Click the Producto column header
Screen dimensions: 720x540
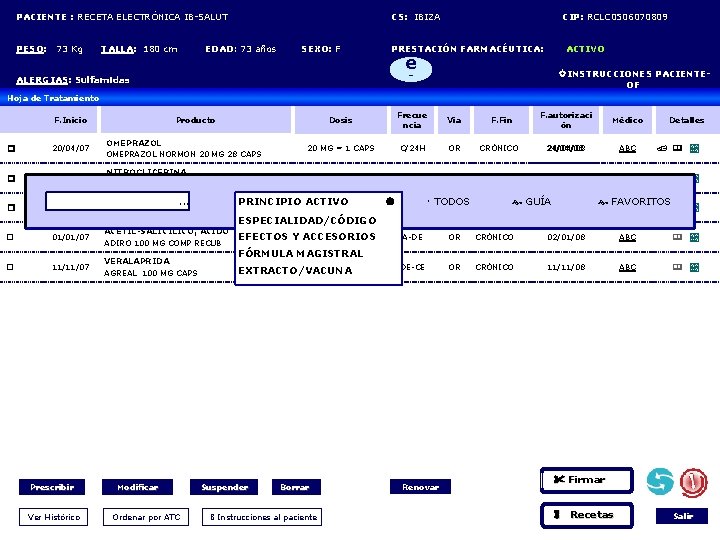[196, 120]
